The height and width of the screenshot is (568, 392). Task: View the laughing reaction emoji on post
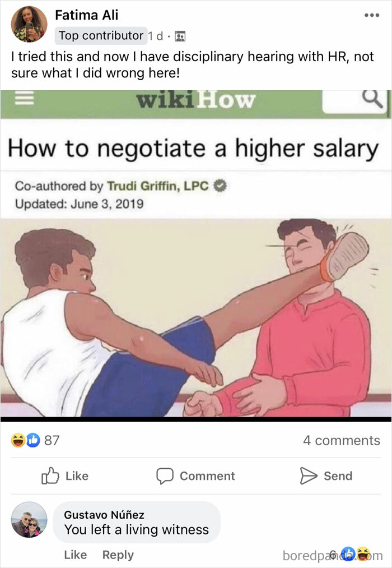(x=18, y=440)
